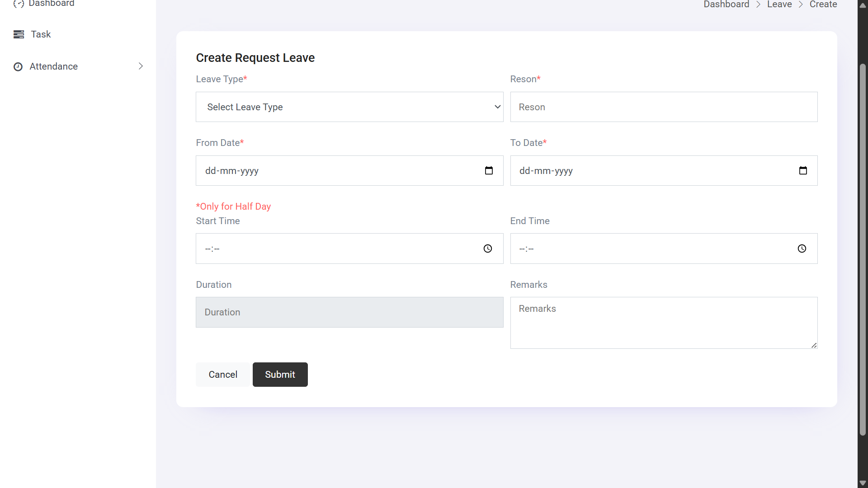Open the Leave breadcrumb link
This screenshot has height=488, width=868.
click(779, 4)
